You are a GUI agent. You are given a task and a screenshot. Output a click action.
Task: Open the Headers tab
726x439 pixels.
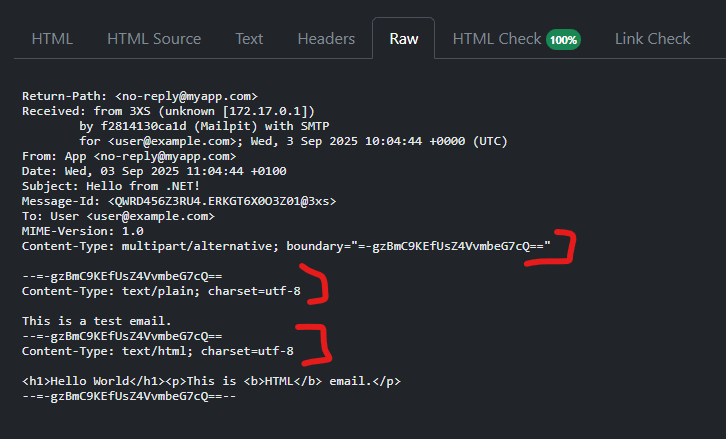coord(326,39)
